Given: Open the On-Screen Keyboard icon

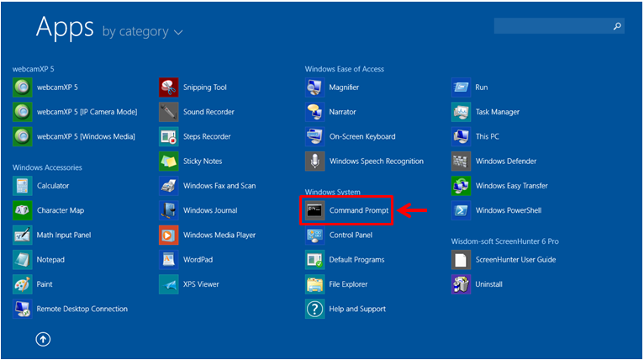Looking at the screenshot, I should (x=315, y=136).
